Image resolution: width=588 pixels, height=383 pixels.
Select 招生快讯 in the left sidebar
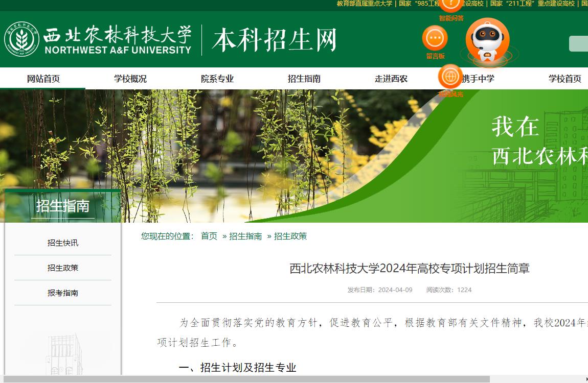(x=62, y=243)
